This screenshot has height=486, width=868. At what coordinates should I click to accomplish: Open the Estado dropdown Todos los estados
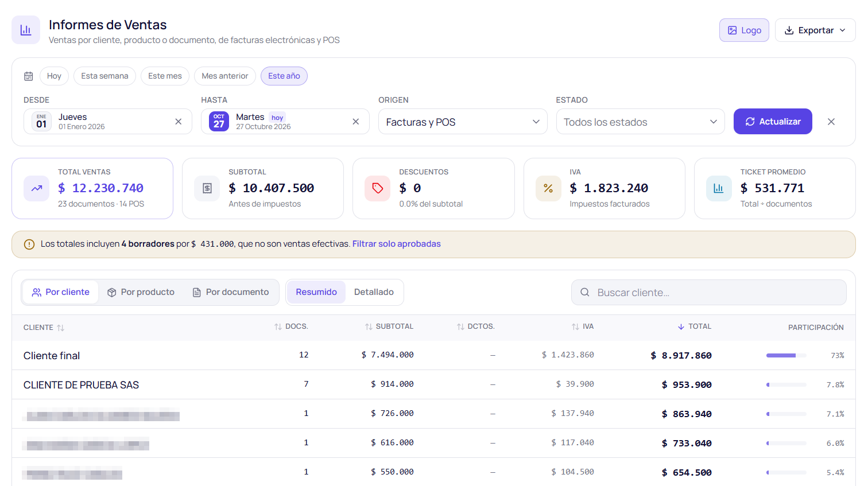coord(641,122)
